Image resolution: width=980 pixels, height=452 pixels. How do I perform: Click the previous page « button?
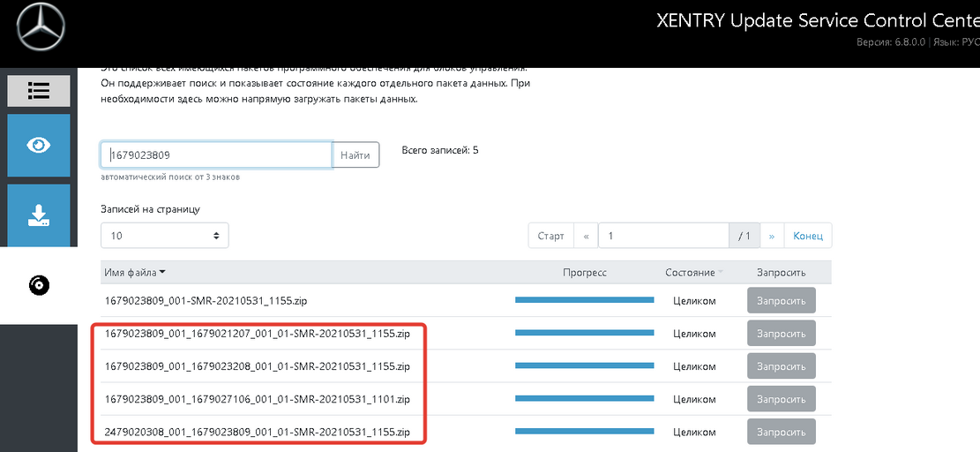586,236
